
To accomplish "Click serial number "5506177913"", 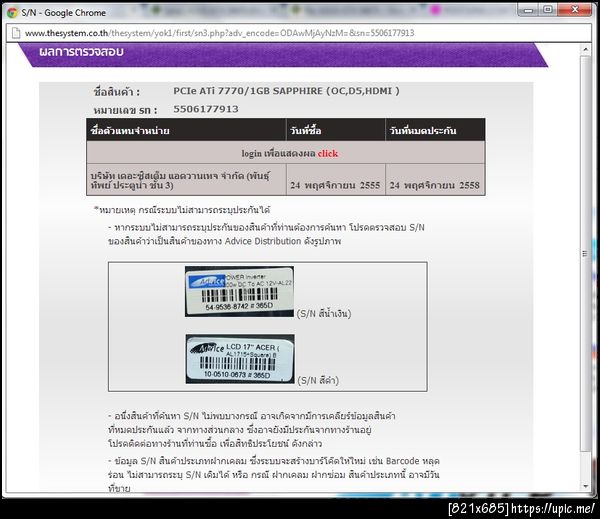I will pos(206,109).
